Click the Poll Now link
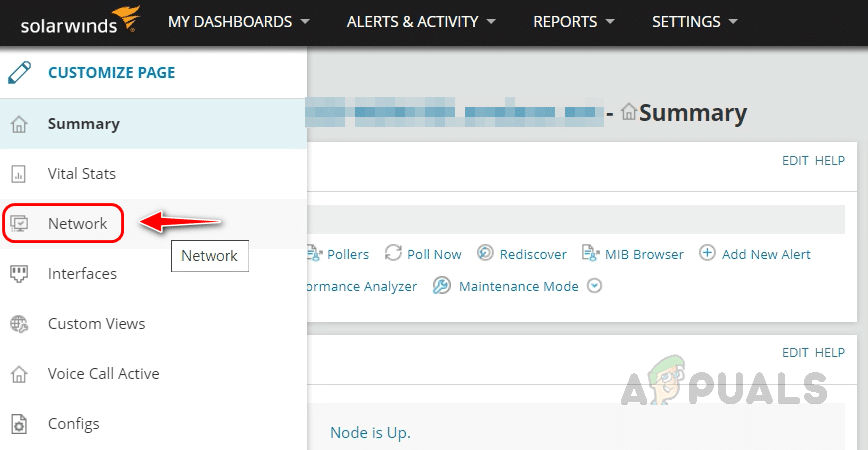Viewport: 868px width, 450px height. 434,254
